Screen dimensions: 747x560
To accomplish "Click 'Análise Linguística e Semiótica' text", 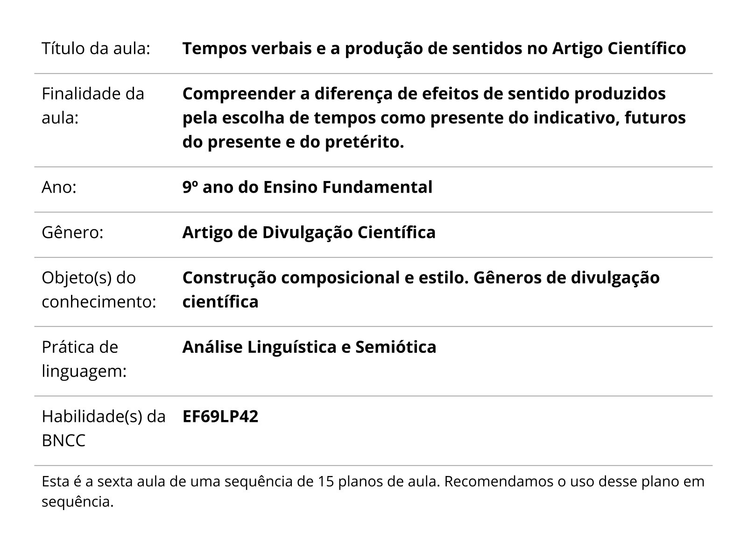I will coord(309,347).
